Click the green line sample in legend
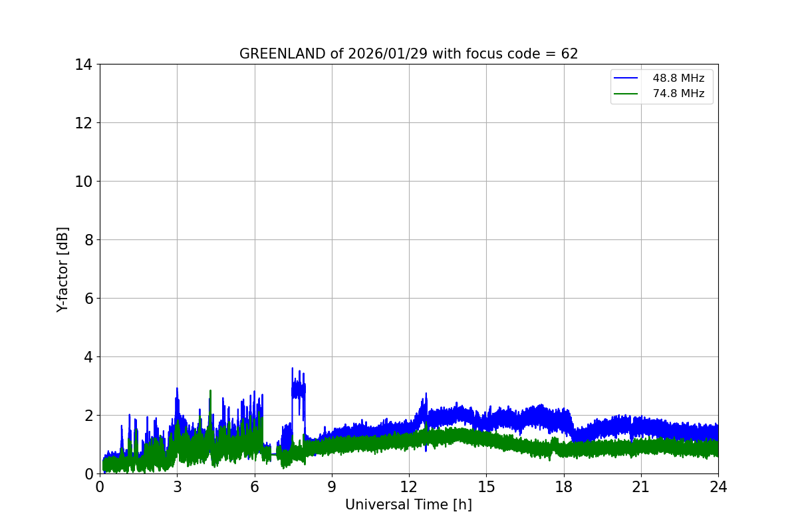The image size is (798, 532). coord(626,94)
